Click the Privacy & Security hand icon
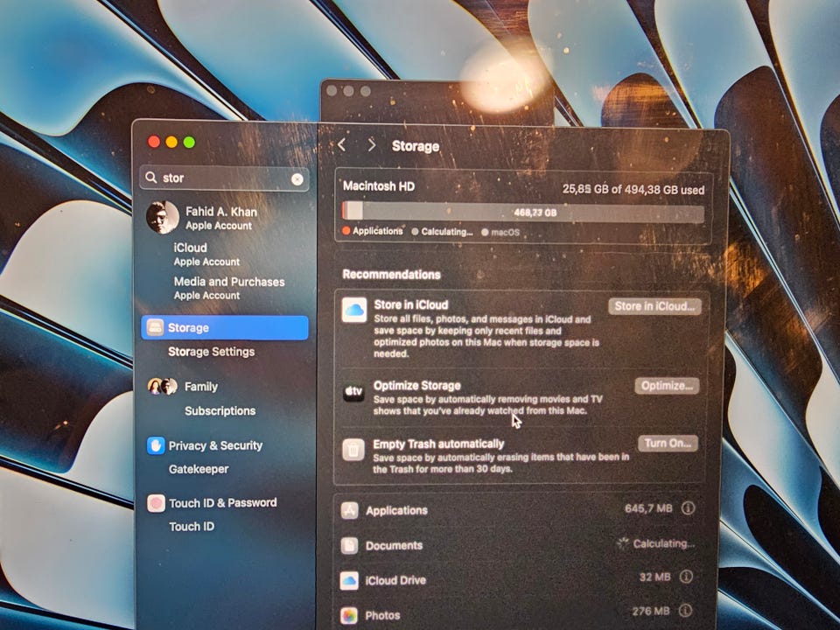 point(156,445)
